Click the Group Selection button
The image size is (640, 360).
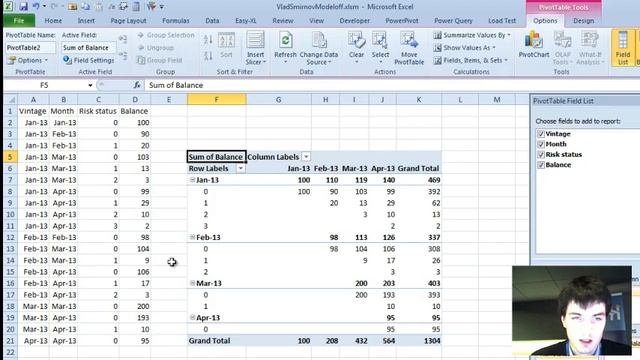[x=166, y=35]
